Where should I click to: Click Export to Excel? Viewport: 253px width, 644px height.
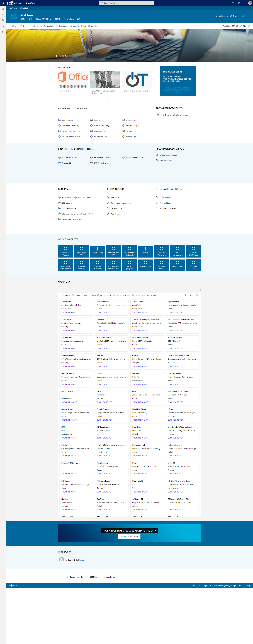coord(104,295)
